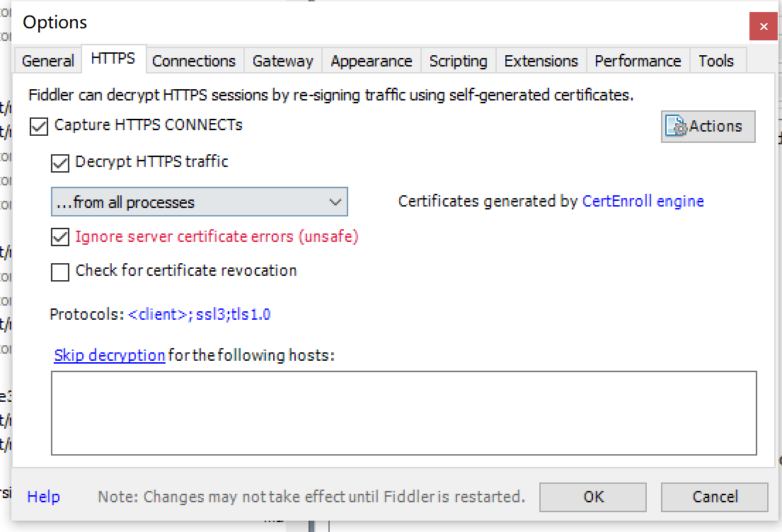
Task: Switch to the Scripting tab
Action: coord(459,61)
